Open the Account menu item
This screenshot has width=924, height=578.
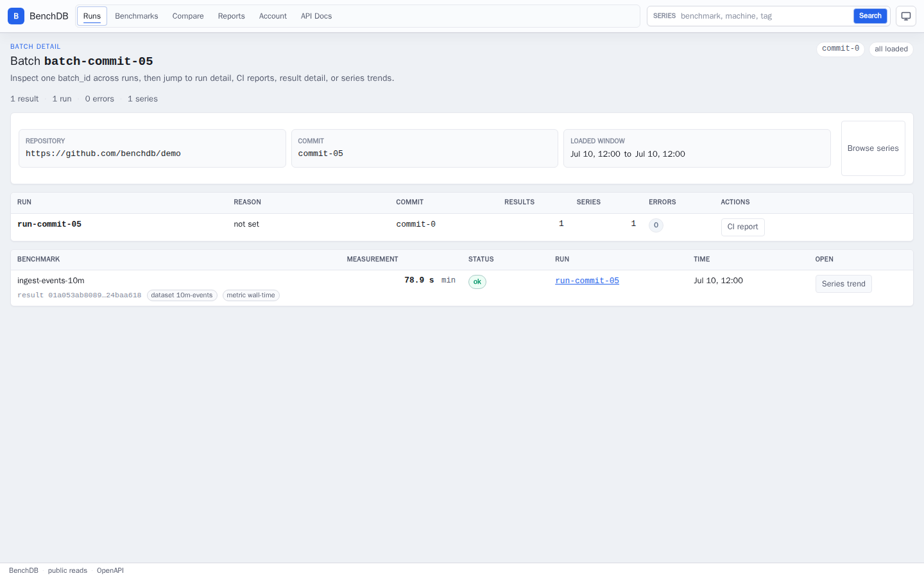[273, 16]
